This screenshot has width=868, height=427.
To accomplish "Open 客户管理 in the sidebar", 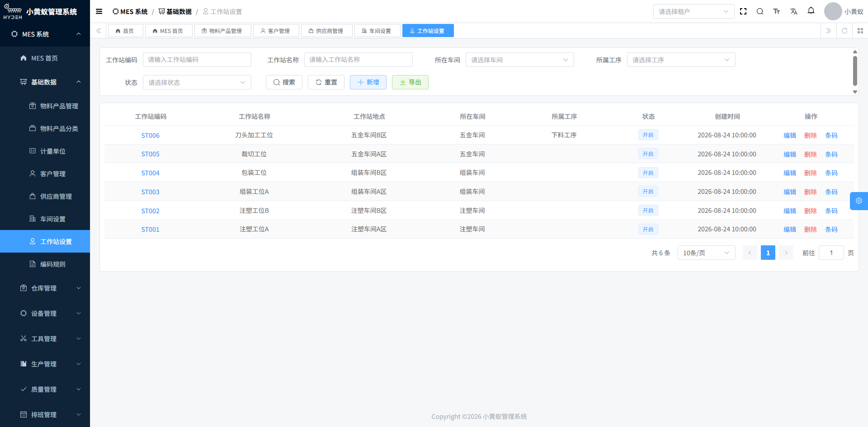I will tap(45, 174).
